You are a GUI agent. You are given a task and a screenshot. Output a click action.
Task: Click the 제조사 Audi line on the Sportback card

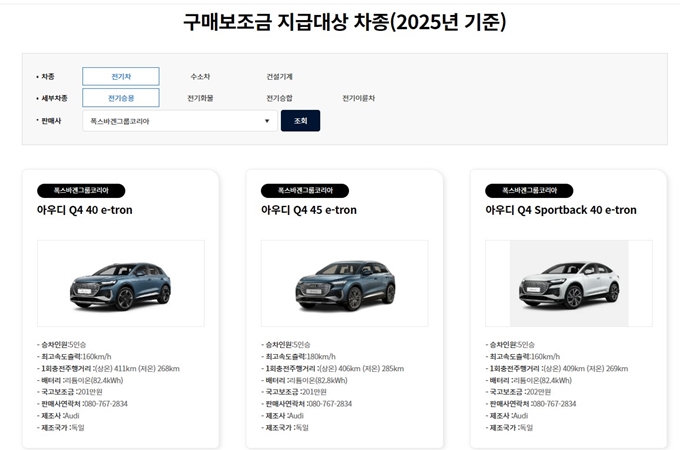coord(507,415)
